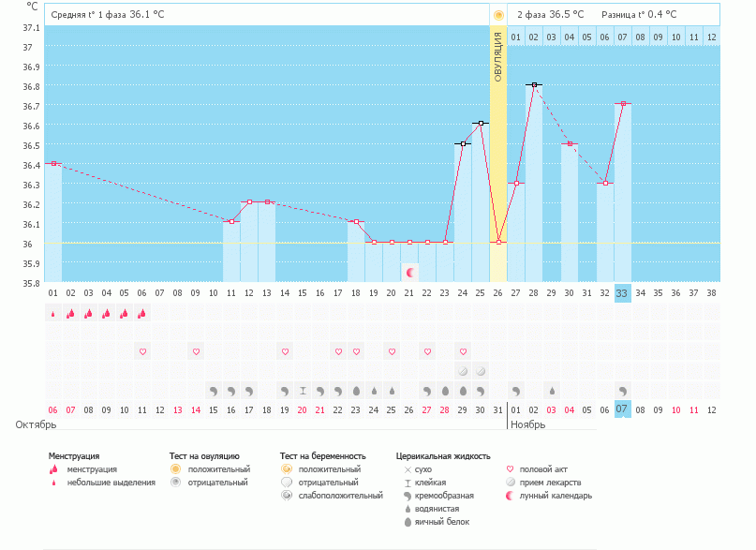The height and width of the screenshot is (550, 756).
Task: Select the 36.4 temperature point on day 01
Action: click(x=52, y=164)
